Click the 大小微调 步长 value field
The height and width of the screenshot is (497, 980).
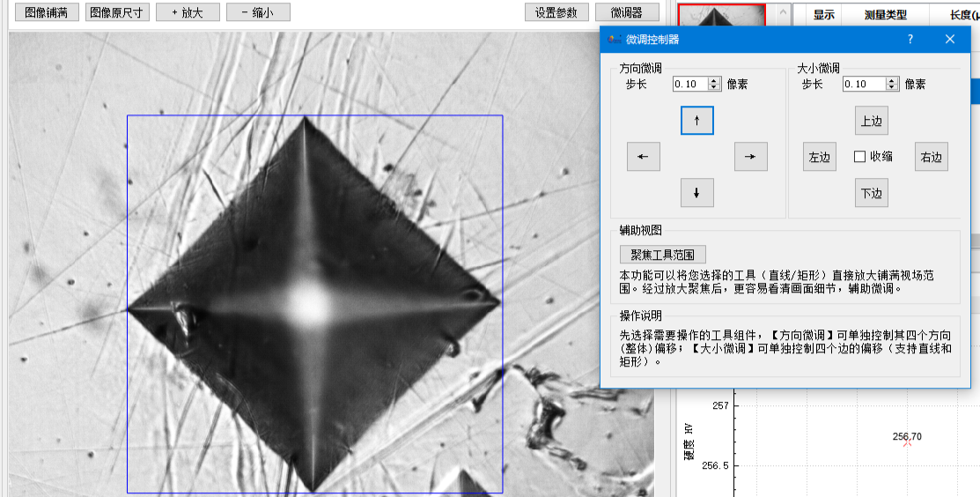coord(865,84)
